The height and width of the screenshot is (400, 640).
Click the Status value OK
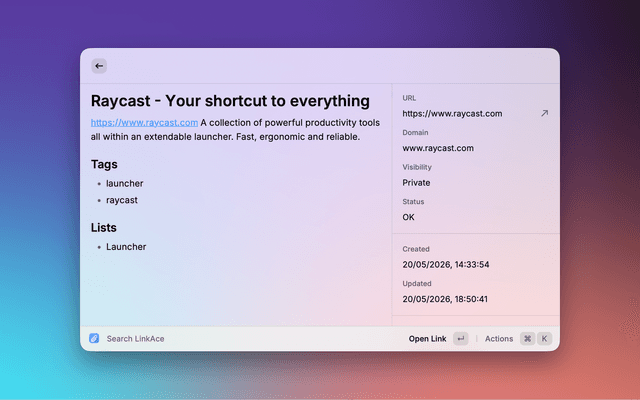[408, 217]
